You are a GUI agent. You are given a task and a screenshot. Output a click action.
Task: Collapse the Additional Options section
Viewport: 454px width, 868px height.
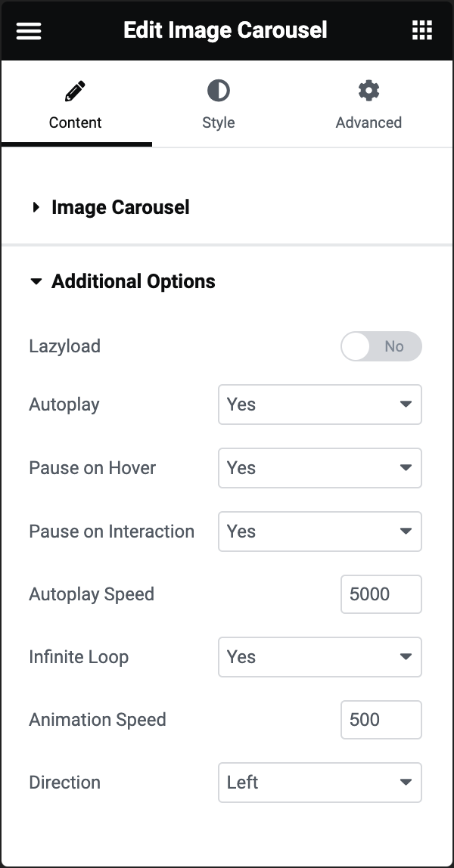click(x=133, y=281)
